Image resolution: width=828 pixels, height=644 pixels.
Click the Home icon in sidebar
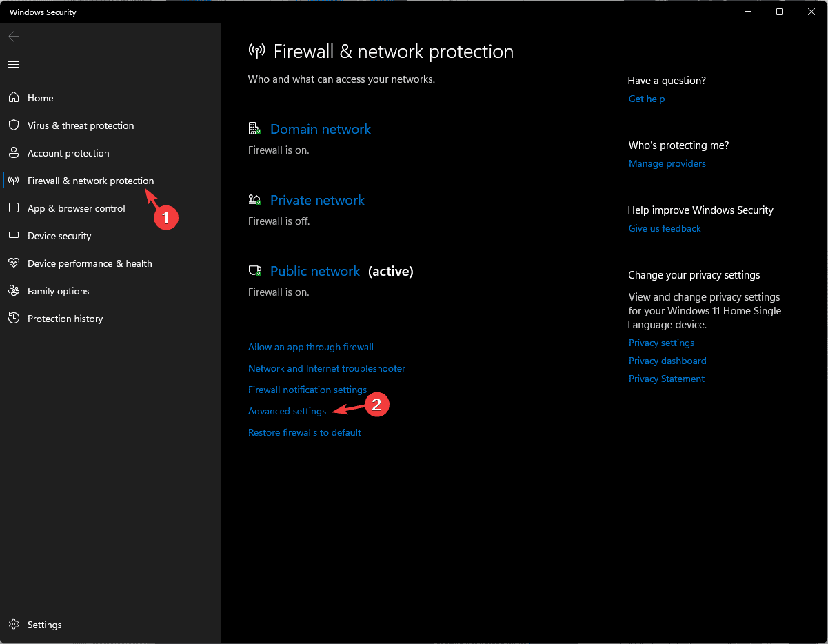click(14, 98)
